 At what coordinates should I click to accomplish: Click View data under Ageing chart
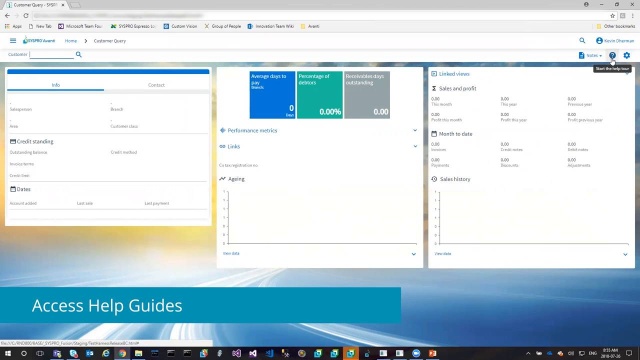tap(231, 253)
